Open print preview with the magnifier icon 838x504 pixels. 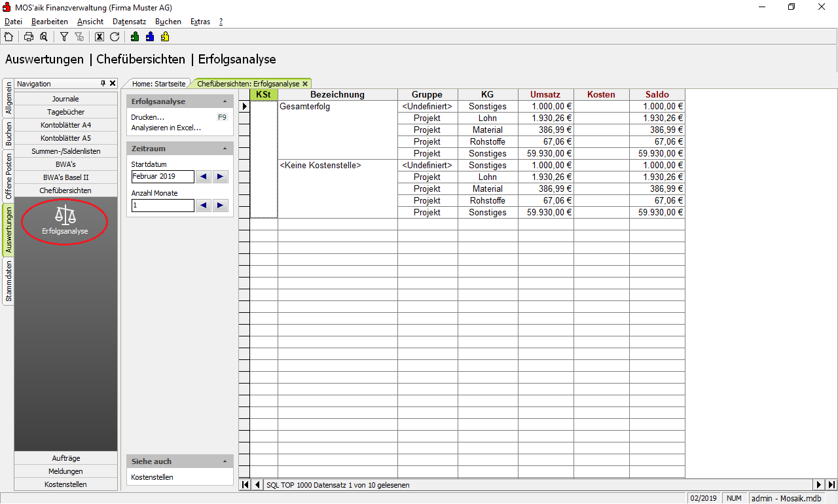coord(44,37)
